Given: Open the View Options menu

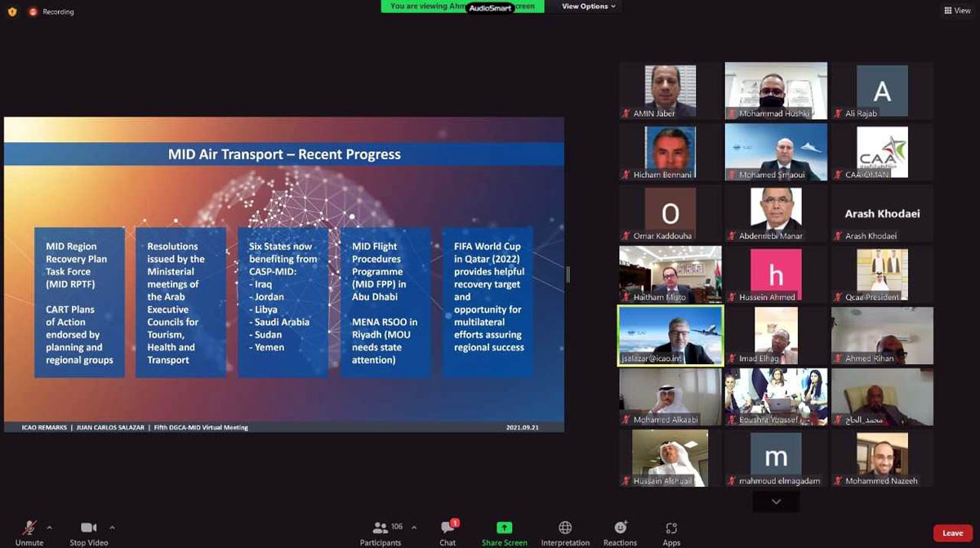Looking at the screenshot, I should click(589, 7).
